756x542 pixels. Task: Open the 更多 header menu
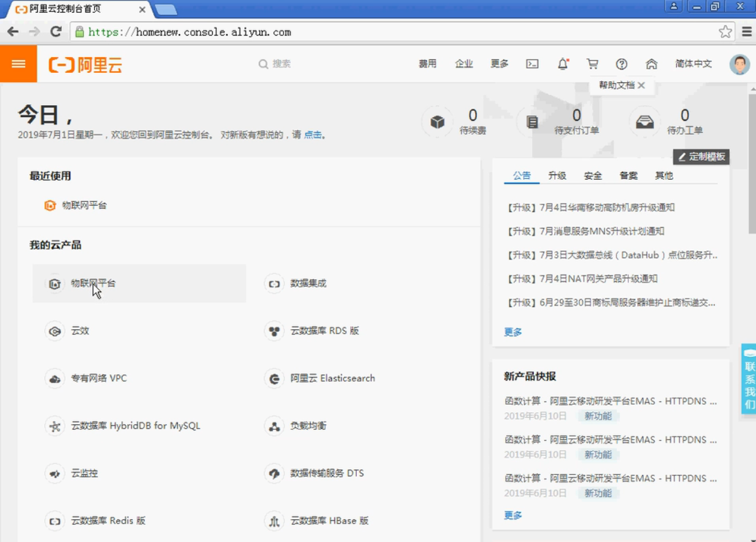(500, 64)
